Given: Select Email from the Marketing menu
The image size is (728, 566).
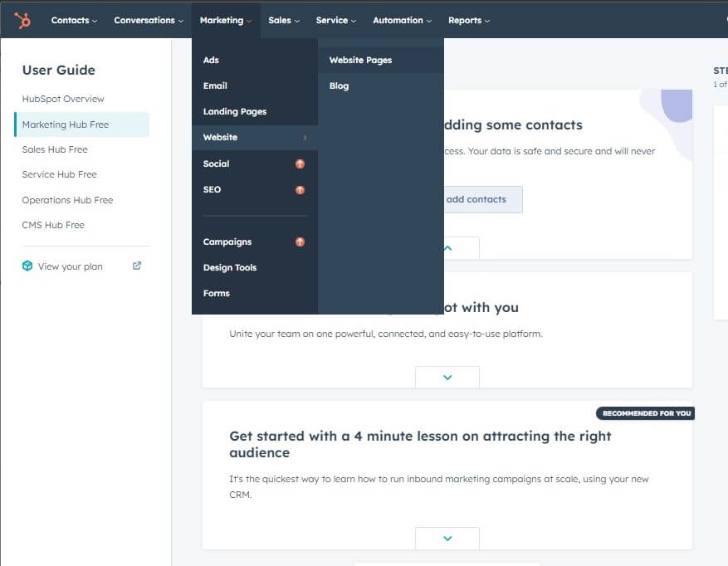Looking at the screenshot, I should [x=255, y=86].
